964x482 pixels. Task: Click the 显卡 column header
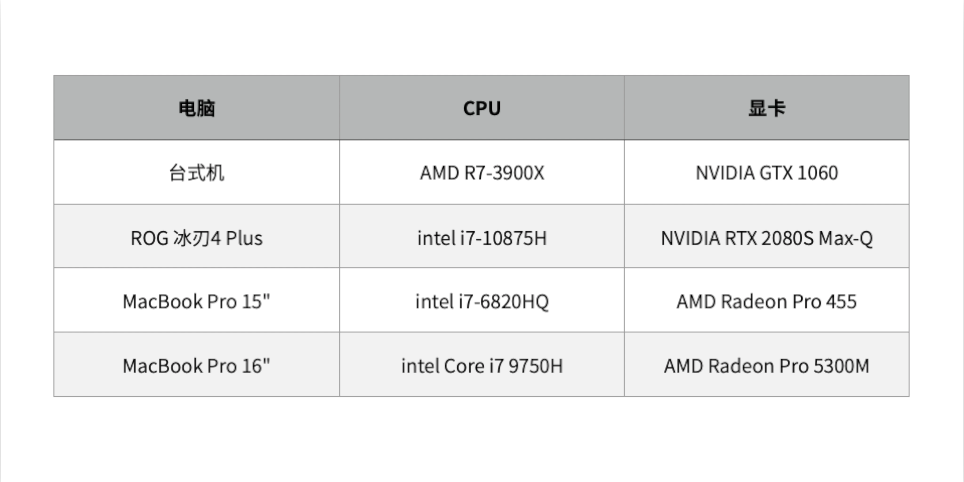tap(766, 108)
